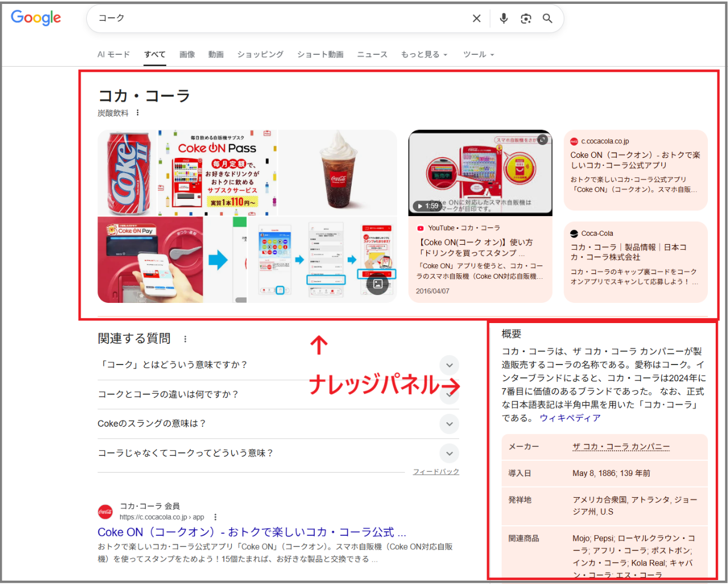Expand the question 「コーク」とはどういう意味ですか？
The image size is (728, 584).
pyautogui.click(x=449, y=365)
